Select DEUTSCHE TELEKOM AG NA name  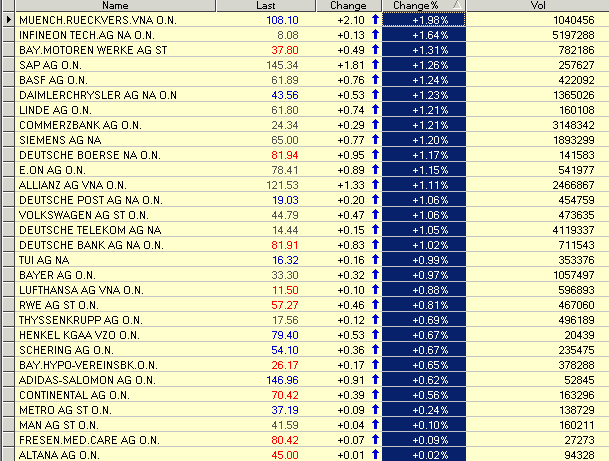pos(90,230)
